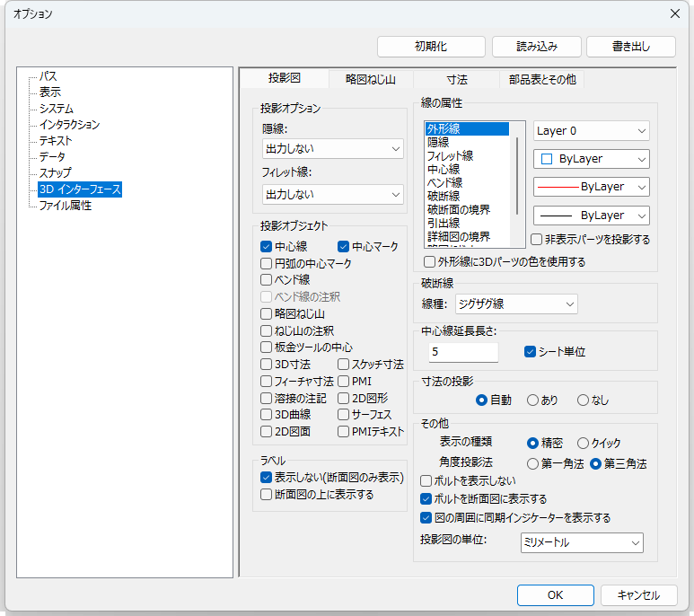Image resolution: width=694 pixels, height=616 pixels.
Task: Uncheck the 中心線 checkbox
Action: pyautogui.click(x=266, y=246)
